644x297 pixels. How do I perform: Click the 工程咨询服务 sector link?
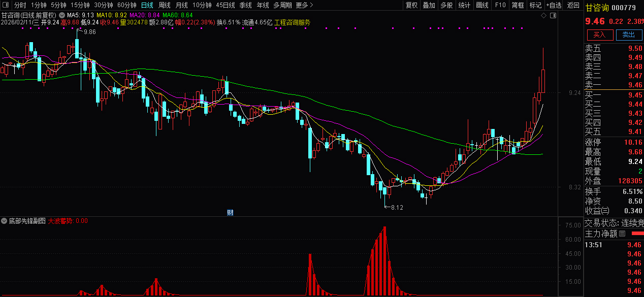coord(292,22)
